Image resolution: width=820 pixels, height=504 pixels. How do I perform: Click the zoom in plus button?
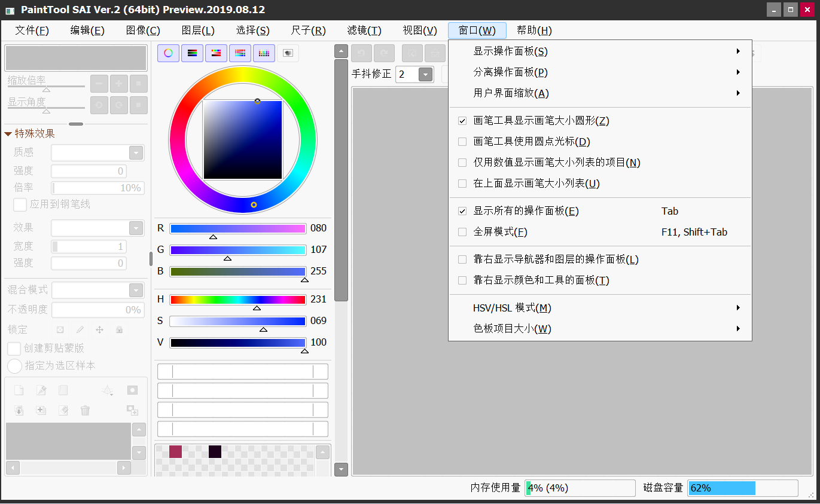(119, 83)
